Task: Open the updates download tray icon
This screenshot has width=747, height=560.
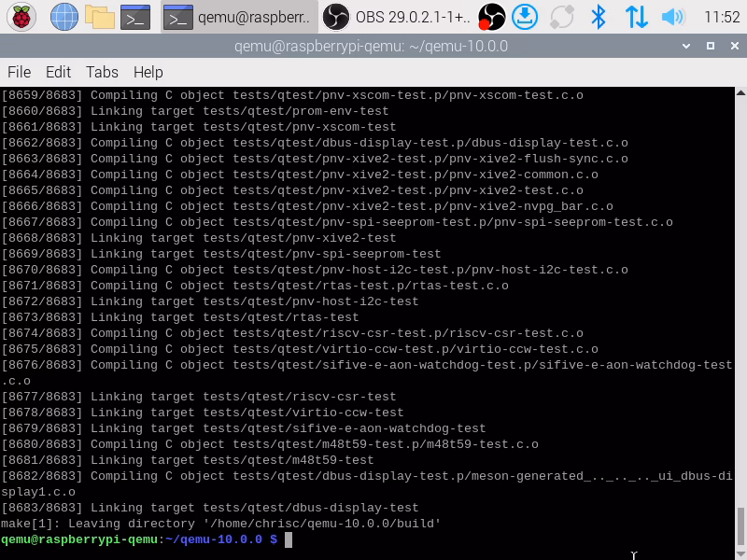Action: (525, 17)
